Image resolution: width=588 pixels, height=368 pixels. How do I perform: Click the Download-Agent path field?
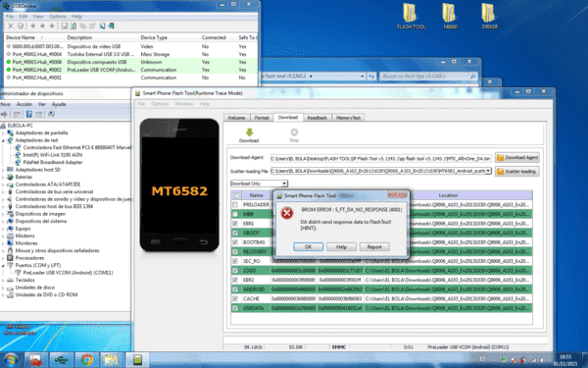[380, 158]
